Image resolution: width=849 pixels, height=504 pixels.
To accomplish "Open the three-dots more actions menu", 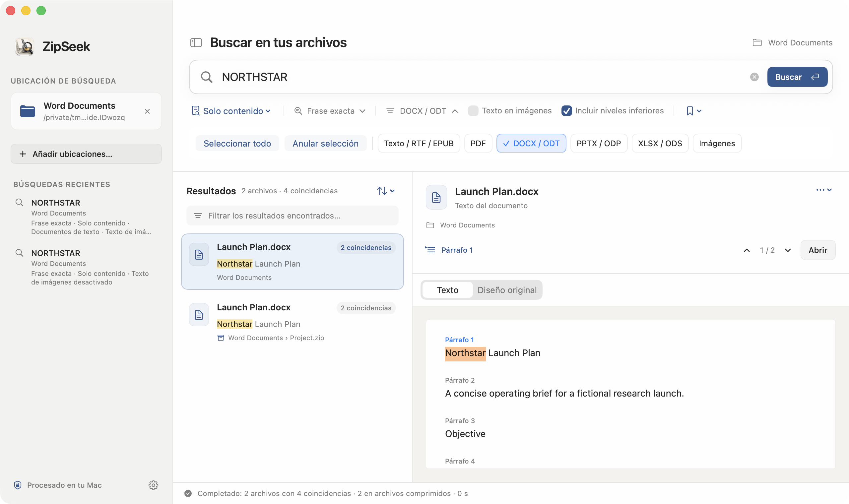I will tap(824, 190).
